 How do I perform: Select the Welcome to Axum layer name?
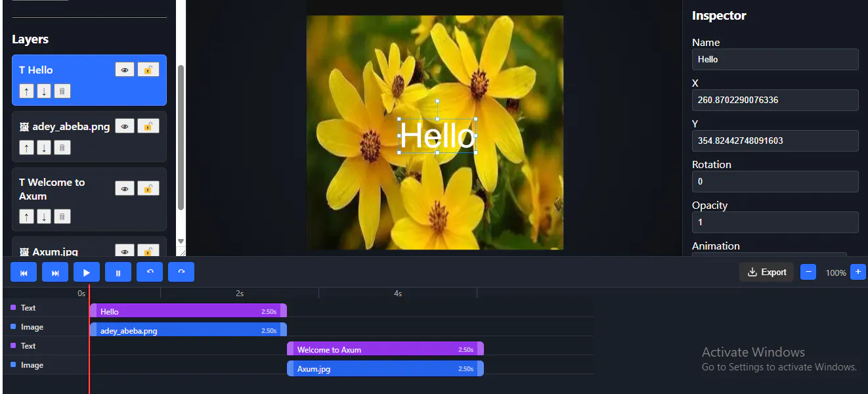tap(52, 189)
